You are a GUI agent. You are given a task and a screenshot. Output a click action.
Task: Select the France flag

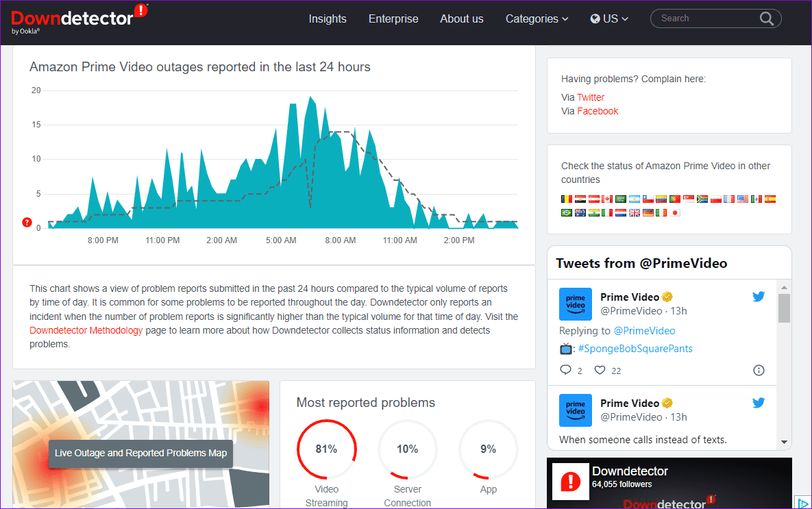click(729, 199)
